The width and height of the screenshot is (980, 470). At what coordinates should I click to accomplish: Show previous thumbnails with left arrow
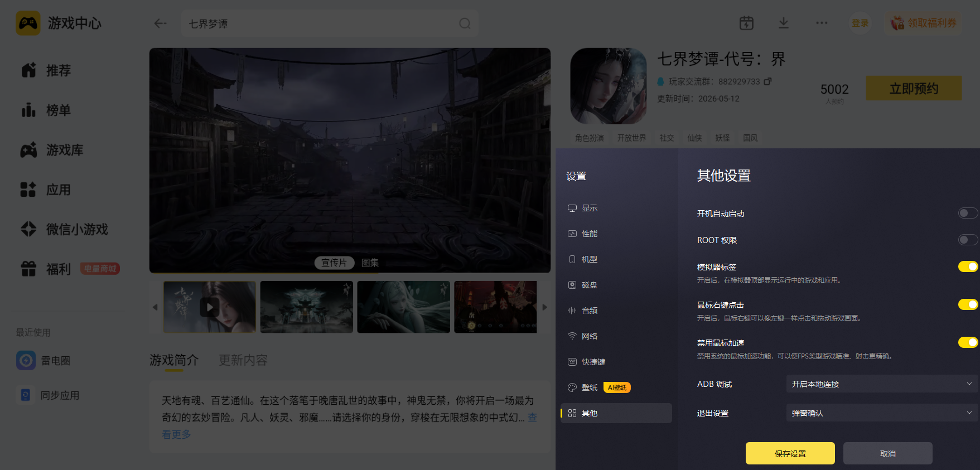point(155,307)
